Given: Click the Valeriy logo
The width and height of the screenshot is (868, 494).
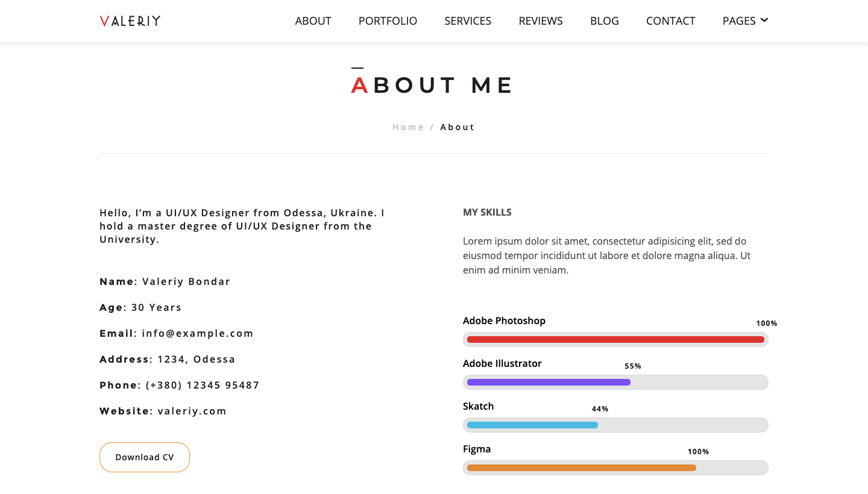Looking at the screenshot, I should [x=130, y=21].
